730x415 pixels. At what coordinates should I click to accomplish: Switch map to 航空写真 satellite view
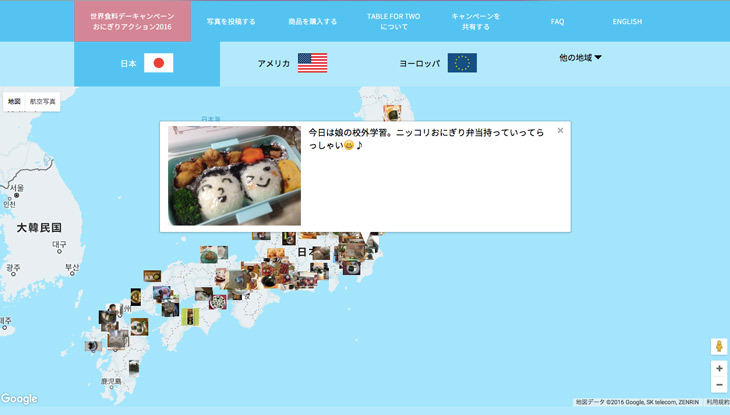(44, 102)
